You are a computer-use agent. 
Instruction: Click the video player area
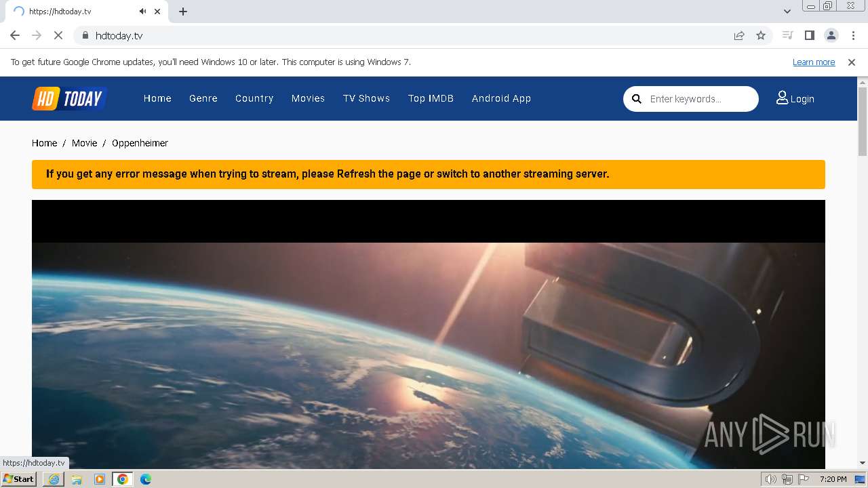point(429,334)
